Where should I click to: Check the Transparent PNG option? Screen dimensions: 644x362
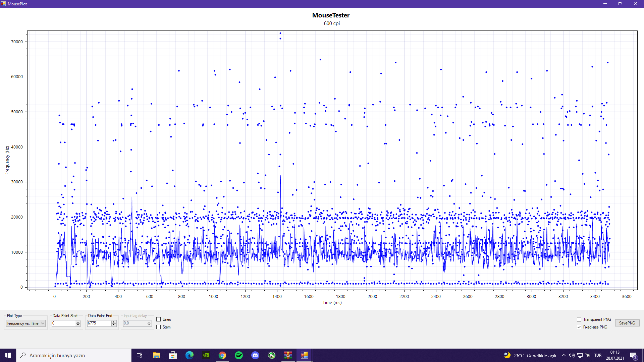point(579,319)
